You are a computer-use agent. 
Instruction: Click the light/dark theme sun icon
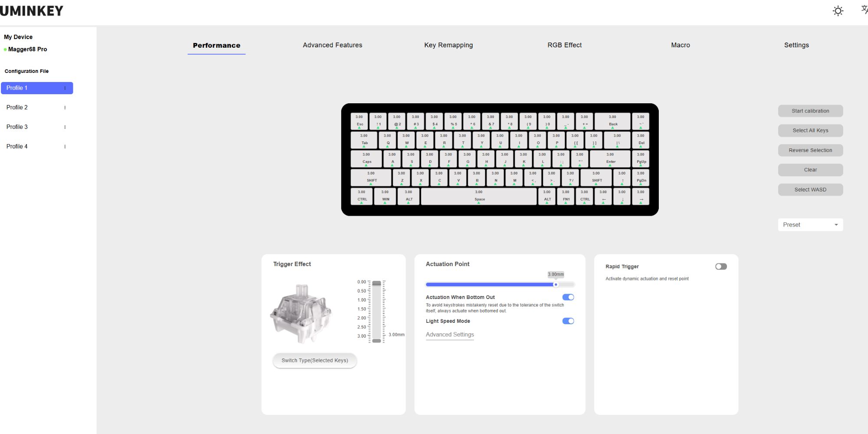838,11
